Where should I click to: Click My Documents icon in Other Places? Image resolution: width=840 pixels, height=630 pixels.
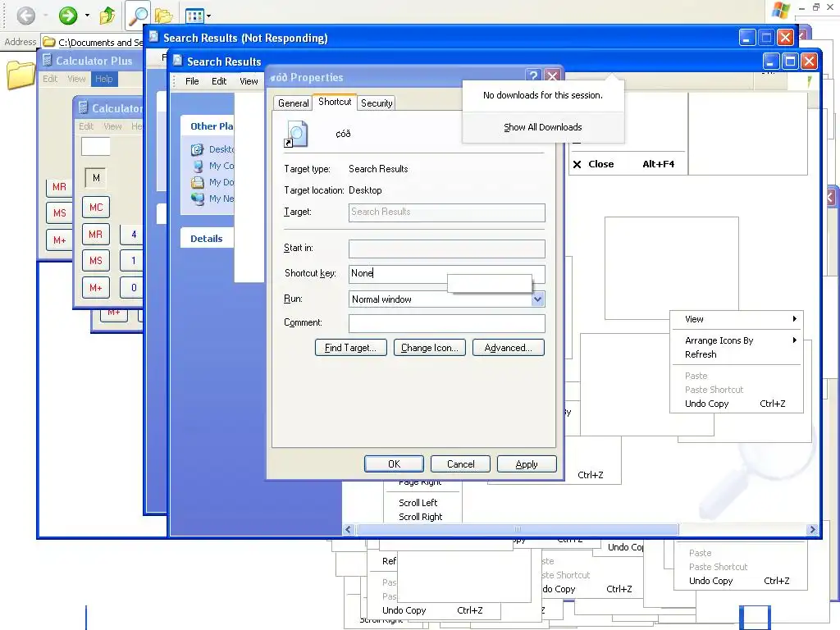point(198,182)
